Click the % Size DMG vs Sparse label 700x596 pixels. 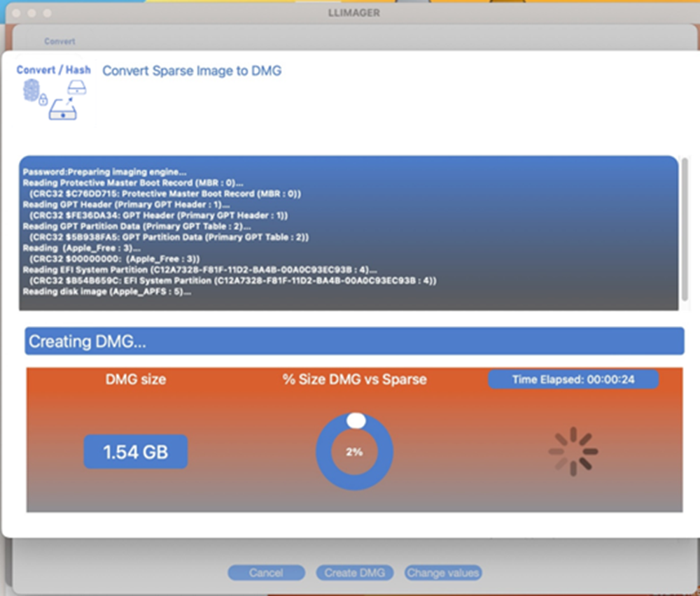point(354,379)
